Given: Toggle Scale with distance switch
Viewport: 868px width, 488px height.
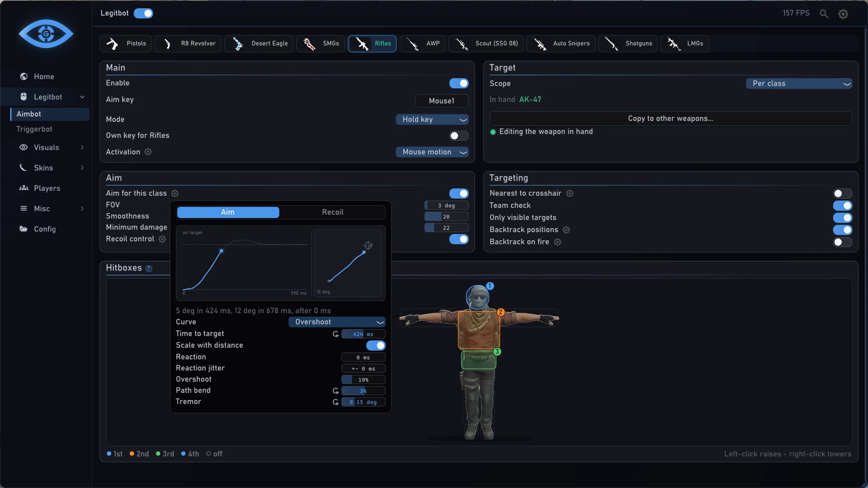Looking at the screenshot, I should pos(375,346).
